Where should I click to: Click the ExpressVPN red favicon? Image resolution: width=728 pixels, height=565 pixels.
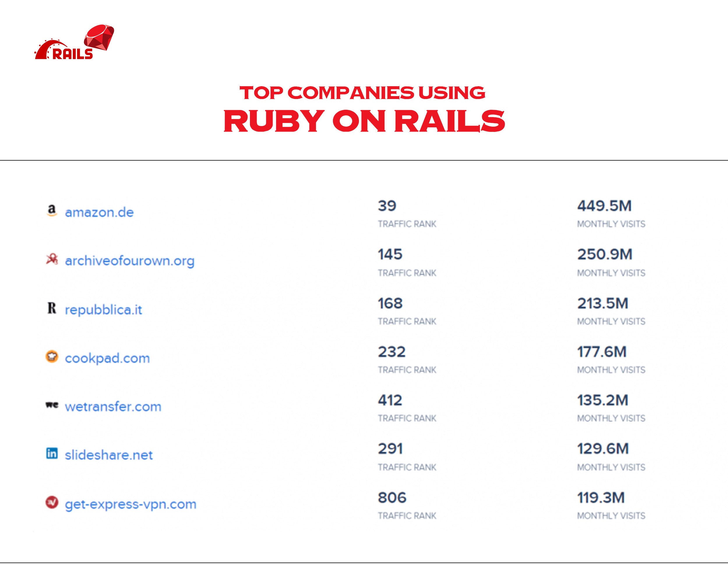pyautogui.click(x=52, y=502)
